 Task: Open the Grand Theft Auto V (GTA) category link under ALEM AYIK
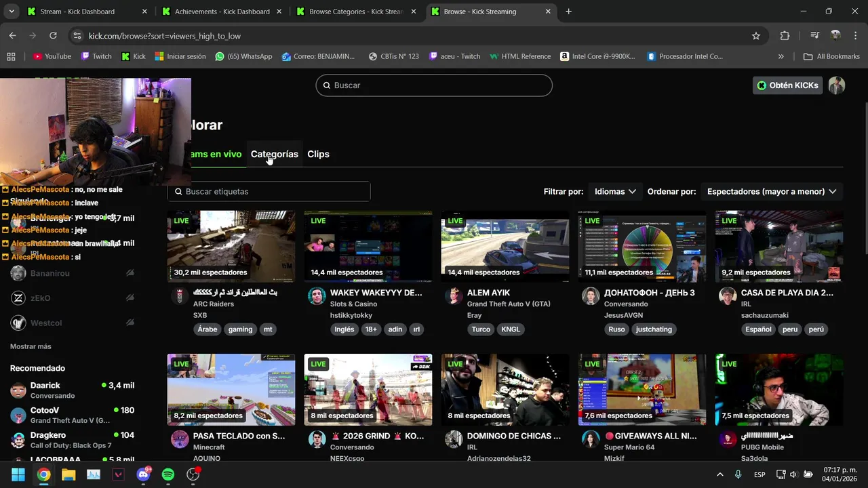pyautogui.click(x=509, y=304)
